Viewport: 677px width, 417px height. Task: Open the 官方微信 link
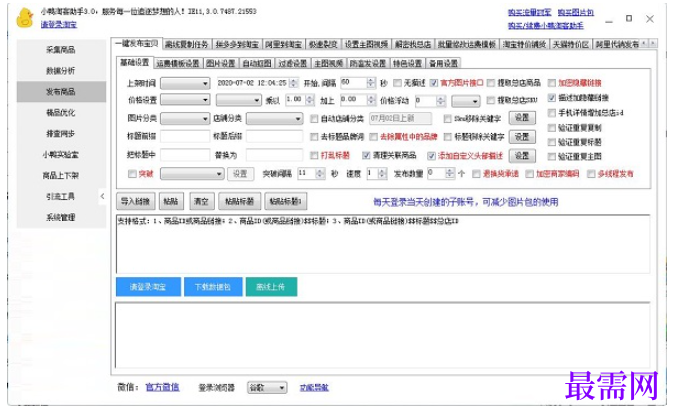(x=162, y=387)
